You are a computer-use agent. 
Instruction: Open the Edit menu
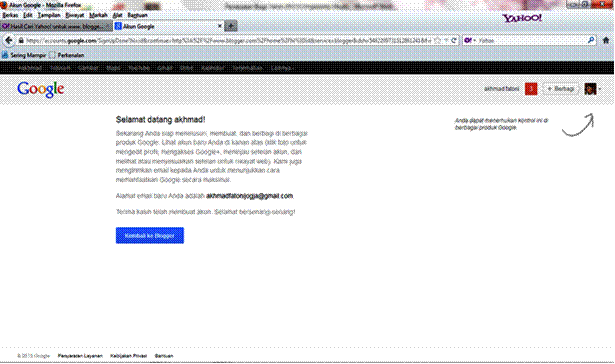tap(28, 15)
